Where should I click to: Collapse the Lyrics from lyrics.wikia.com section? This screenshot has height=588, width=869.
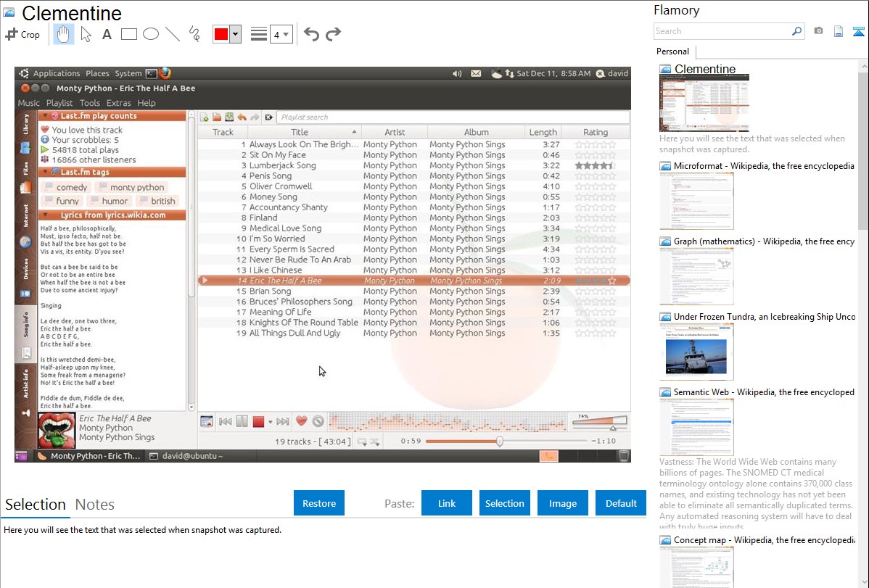pos(46,215)
